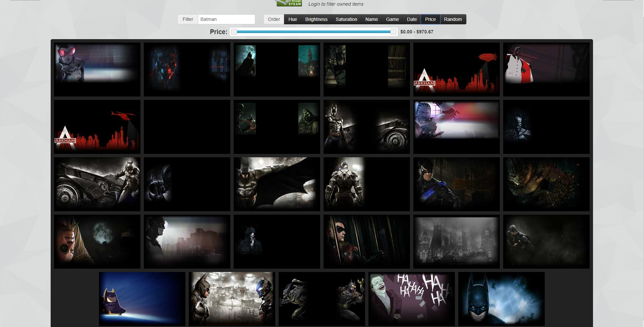Sort backgrounds by Hue

(x=292, y=19)
